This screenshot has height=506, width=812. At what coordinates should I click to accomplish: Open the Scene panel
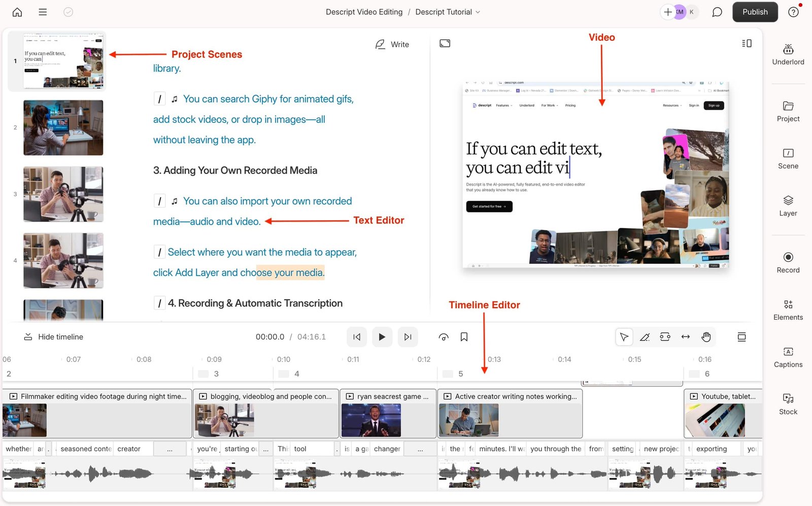coord(788,159)
